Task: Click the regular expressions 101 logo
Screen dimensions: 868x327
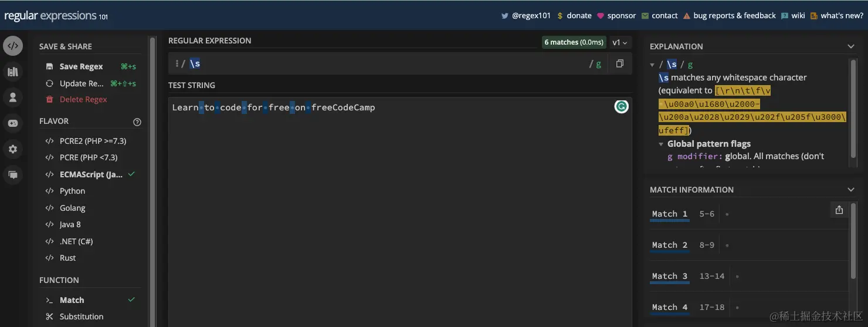Action: 56,16
